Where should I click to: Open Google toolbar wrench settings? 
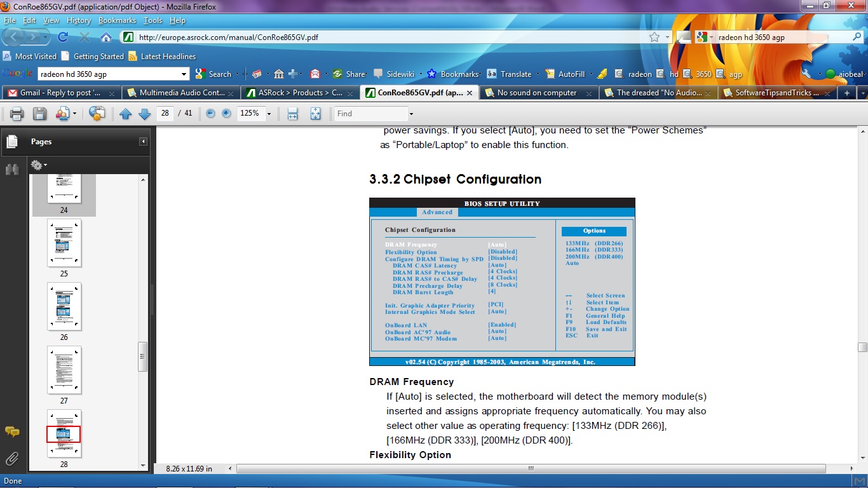tap(806, 74)
